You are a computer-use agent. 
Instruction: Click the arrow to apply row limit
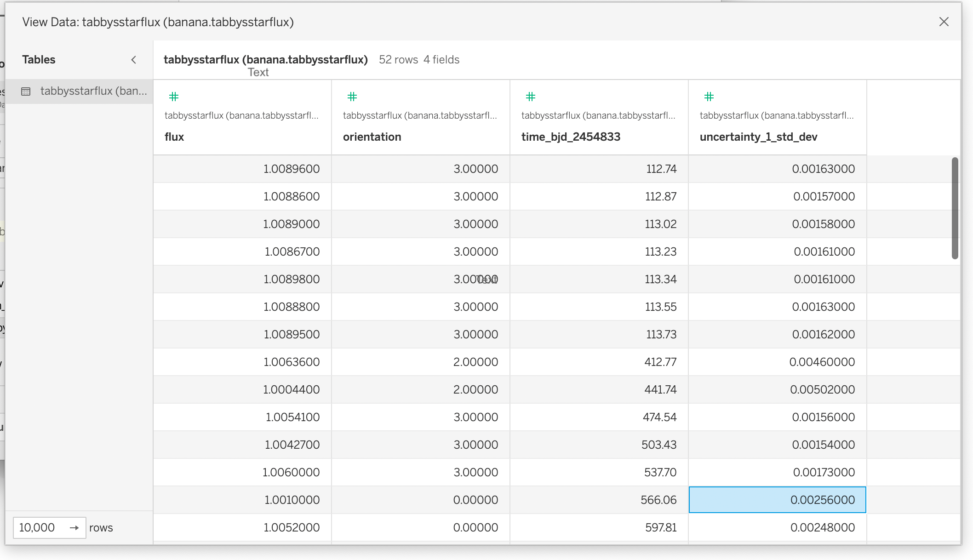[74, 528]
